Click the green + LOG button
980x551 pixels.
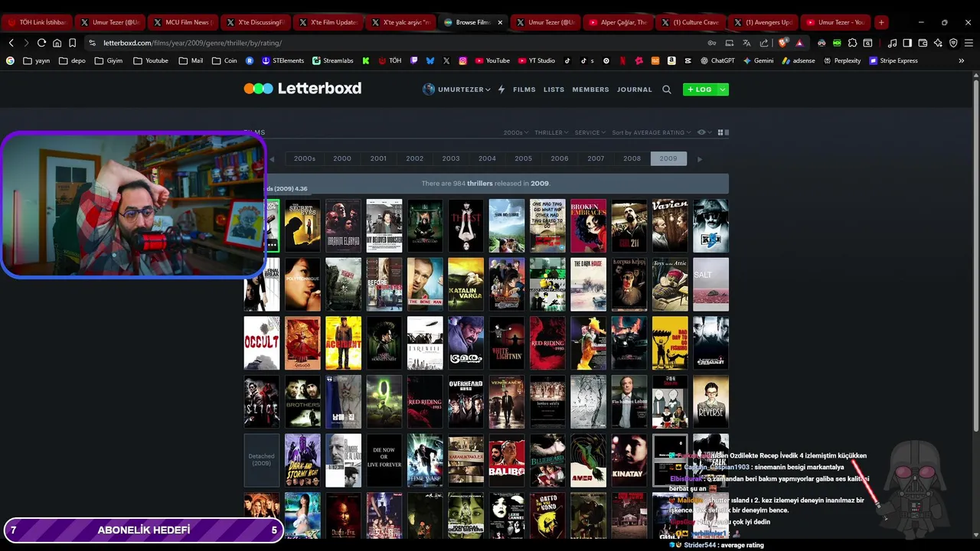coord(700,90)
